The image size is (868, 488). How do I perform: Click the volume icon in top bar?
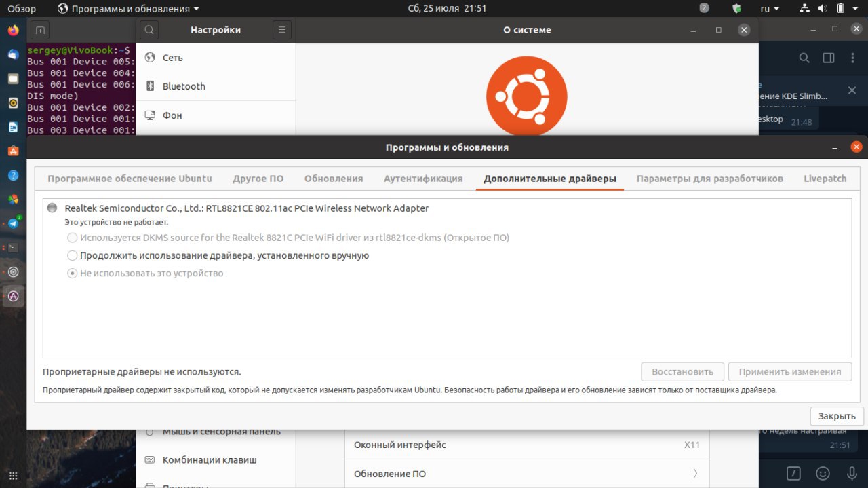(x=823, y=9)
